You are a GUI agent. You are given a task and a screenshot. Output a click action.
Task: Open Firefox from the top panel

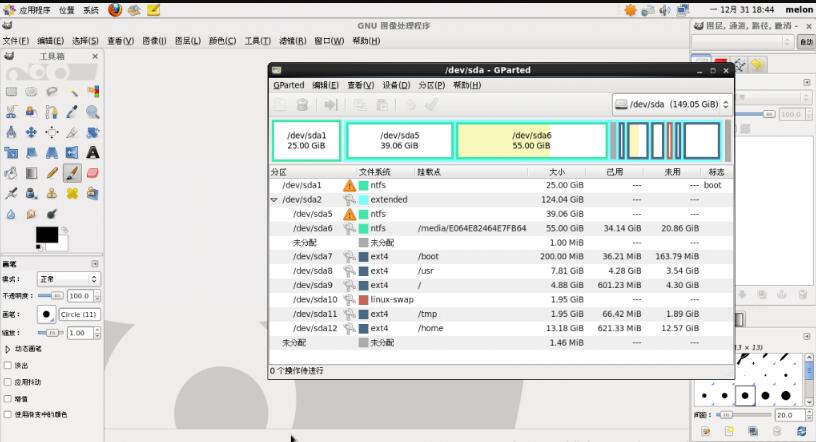point(115,9)
